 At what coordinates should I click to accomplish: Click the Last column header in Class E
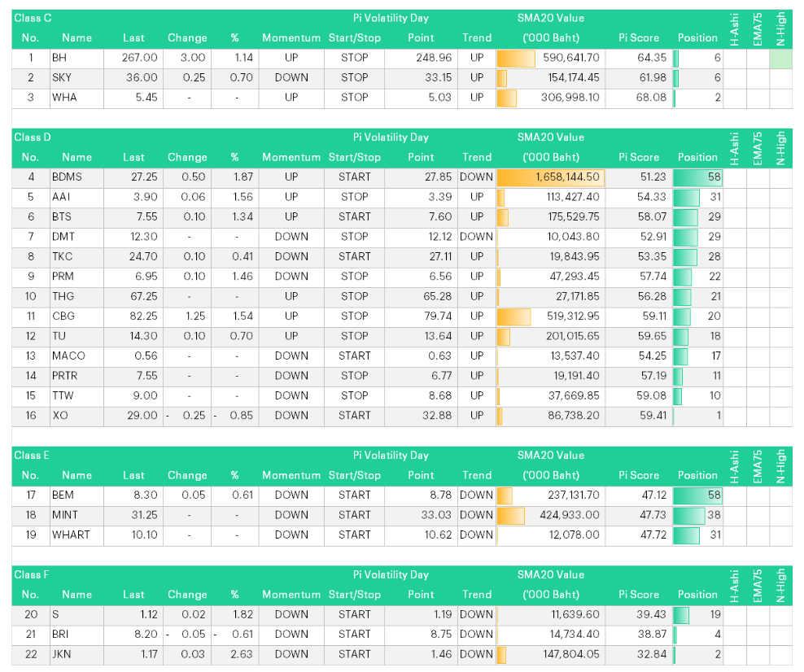coord(133,475)
